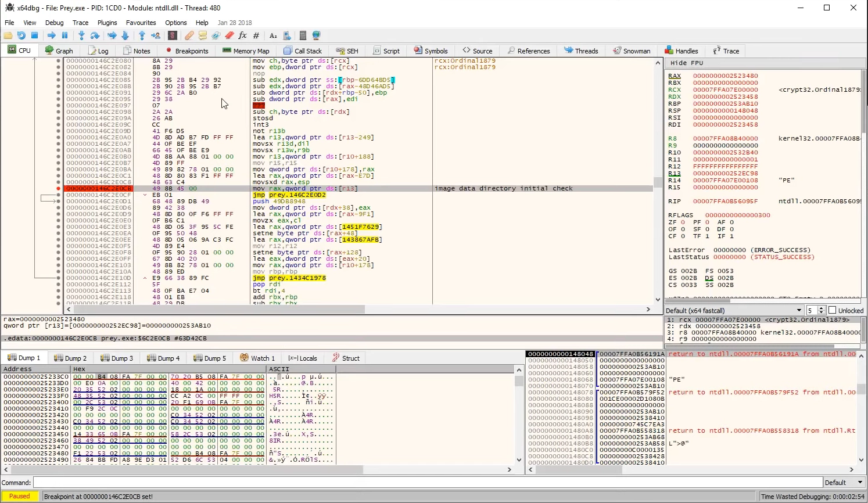The image size is (868, 503).
Task: Open the Symbols view
Action: tap(431, 51)
